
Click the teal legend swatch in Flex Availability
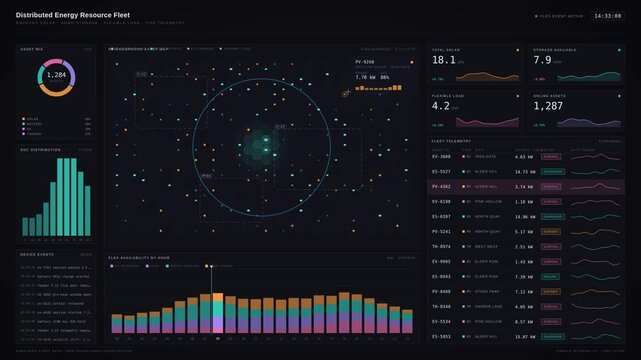tap(167, 266)
